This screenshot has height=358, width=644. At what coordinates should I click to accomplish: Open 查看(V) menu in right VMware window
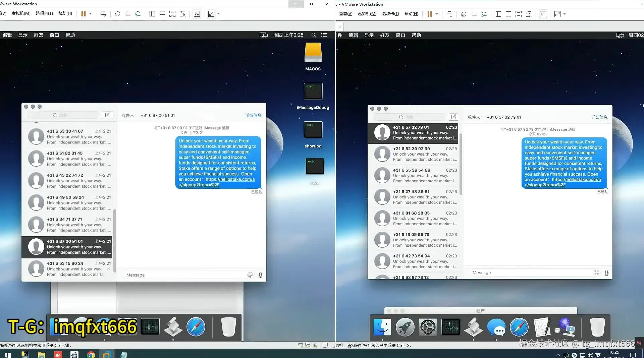point(345,14)
